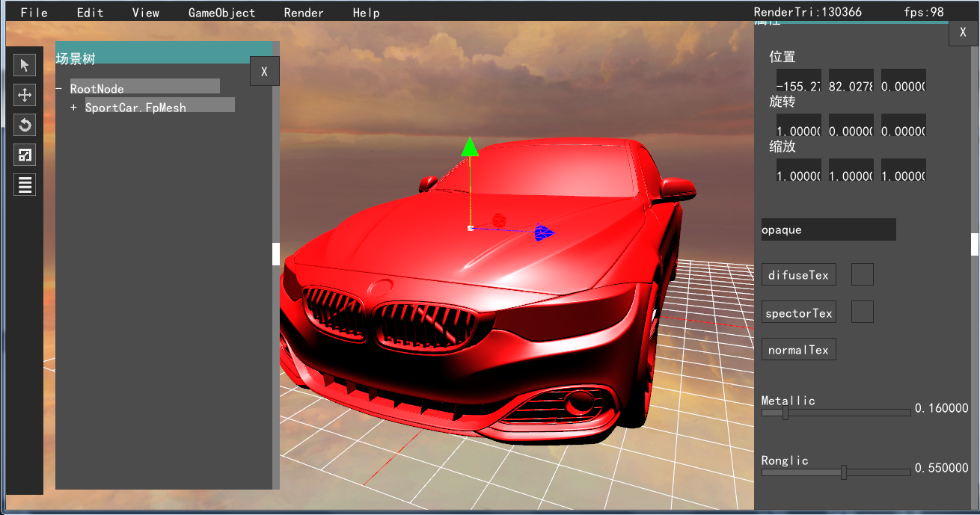Click the green Y-axis gizmo arrow
980x515 pixels.
click(x=469, y=147)
